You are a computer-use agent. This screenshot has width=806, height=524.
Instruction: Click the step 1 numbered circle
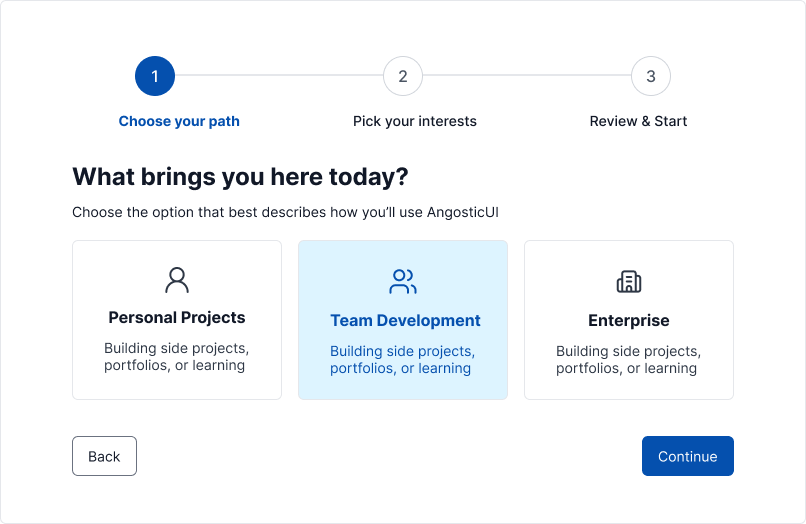[155, 76]
